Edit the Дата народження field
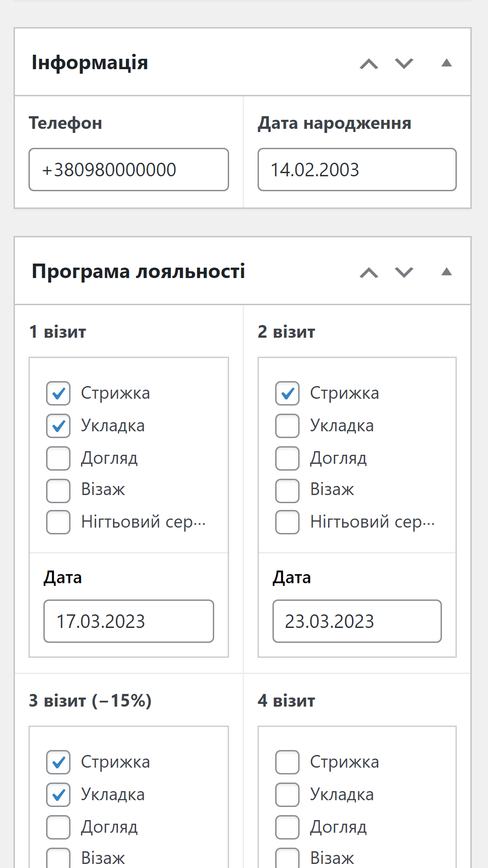488x868 pixels. (357, 170)
